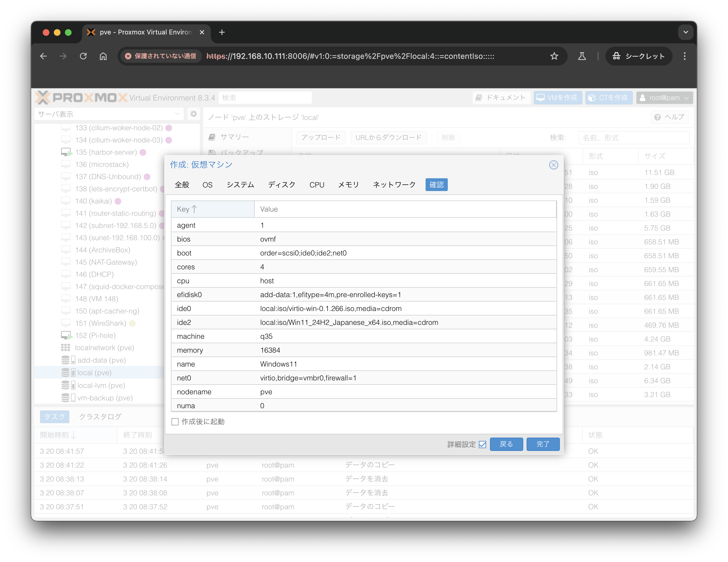Enable the start-after-creation checkbox
Viewport: 728px width, 562px height.
click(175, 421)
